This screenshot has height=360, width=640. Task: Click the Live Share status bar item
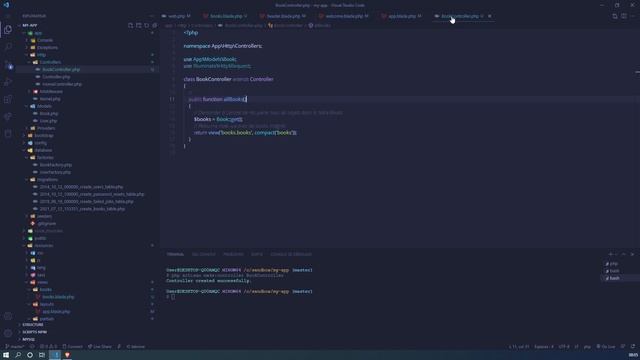[100, 347]
